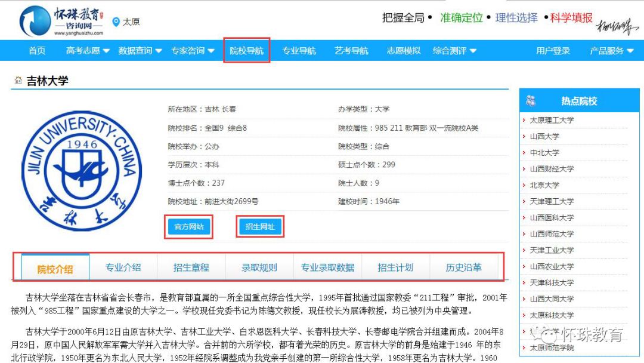Screen dimensions: 644x363
Task: Click the 建校时间：1946年 text
Action: coord(369,201)
